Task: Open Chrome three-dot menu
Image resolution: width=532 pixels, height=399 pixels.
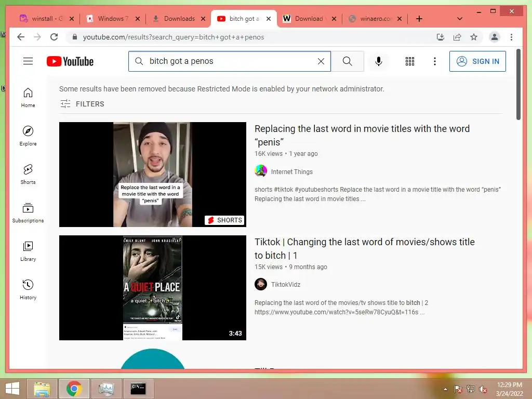Action: coord(511,37)
